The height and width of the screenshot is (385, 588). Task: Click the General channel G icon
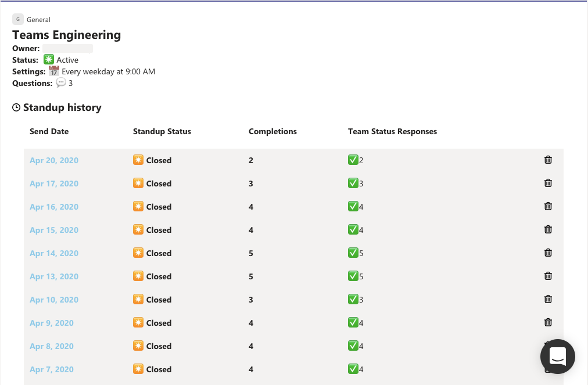click(x=18, y=19)
